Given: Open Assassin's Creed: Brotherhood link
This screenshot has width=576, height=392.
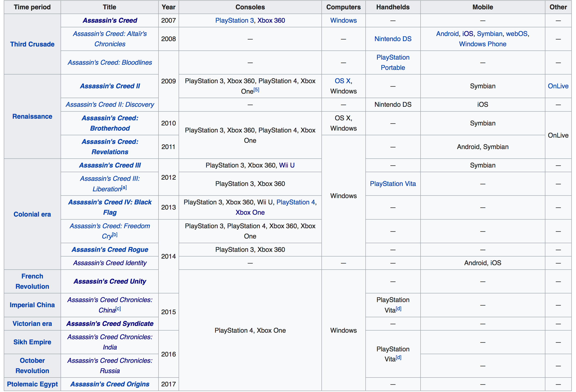Looking at the screenshot, I should [110, 123].
